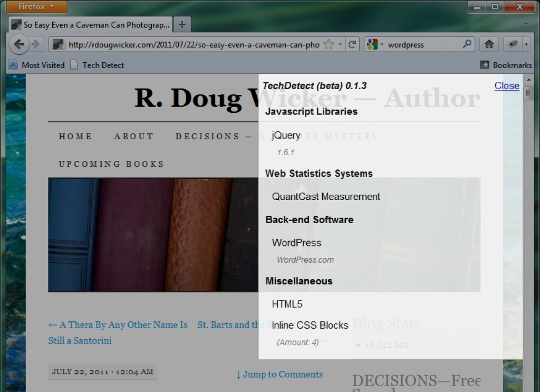
Task: Click the Jump to Comments link
Action: [279, 375]
